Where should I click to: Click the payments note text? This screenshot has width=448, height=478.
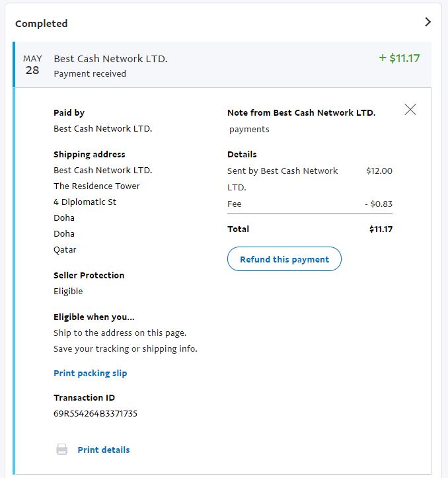pyautogui.click(x=249, y=130)
